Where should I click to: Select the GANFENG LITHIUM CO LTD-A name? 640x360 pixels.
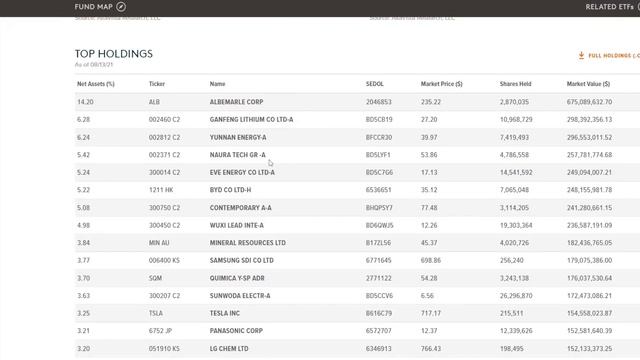(x=251, y=120)
